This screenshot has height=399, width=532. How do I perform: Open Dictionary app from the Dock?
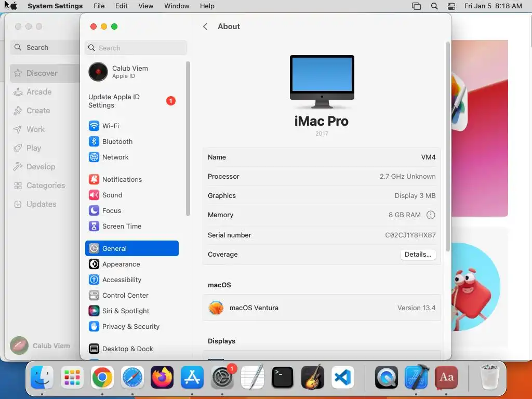pos(446,377)
